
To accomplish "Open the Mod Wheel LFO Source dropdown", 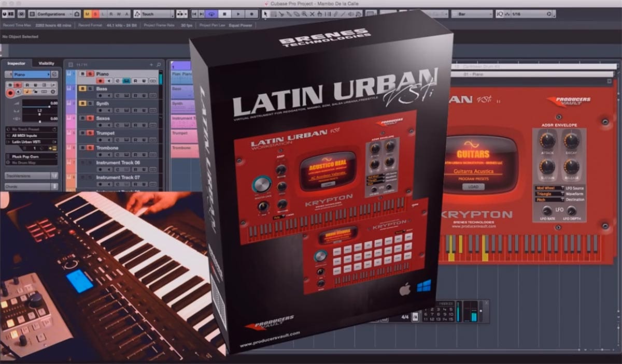I will click(549, 188).
